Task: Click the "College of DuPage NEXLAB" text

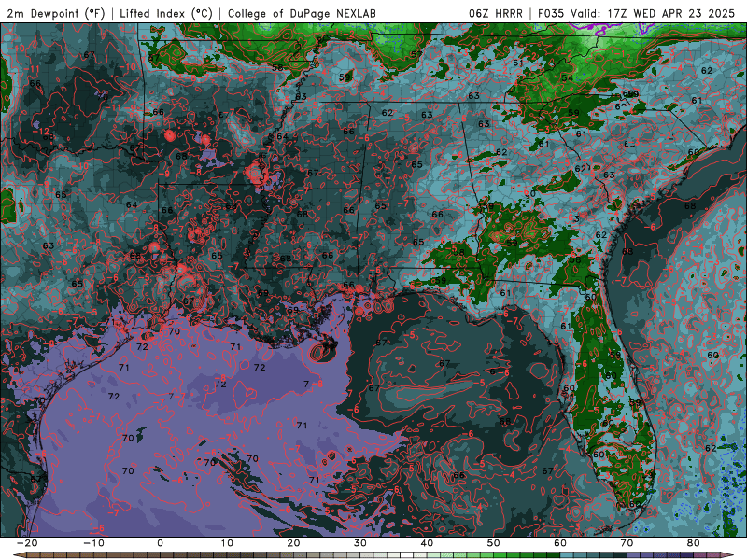Action: point(302,13)
